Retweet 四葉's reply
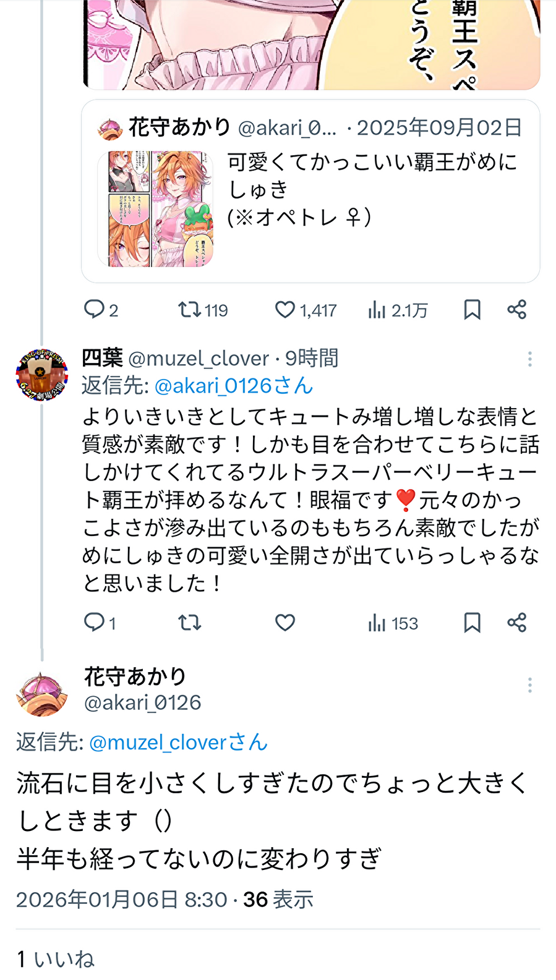The image size is (556, 980). click(x=190, y=622)
